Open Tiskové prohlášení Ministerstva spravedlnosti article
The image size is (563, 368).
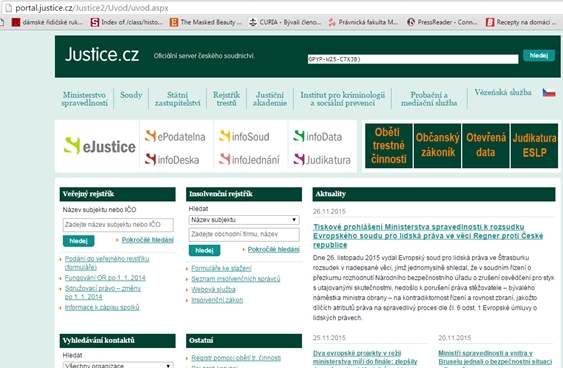[428, 236]
